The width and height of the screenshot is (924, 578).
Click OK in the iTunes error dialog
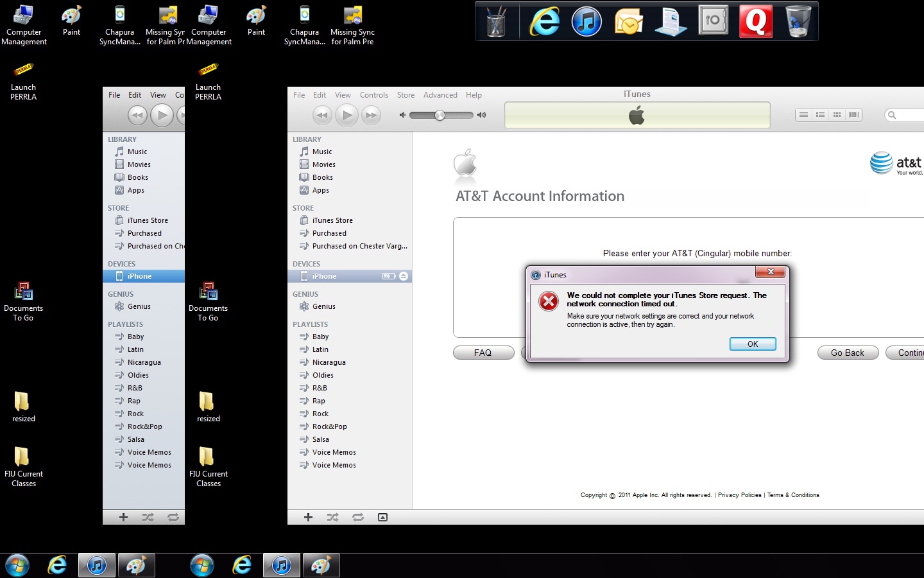coord(753,344)
